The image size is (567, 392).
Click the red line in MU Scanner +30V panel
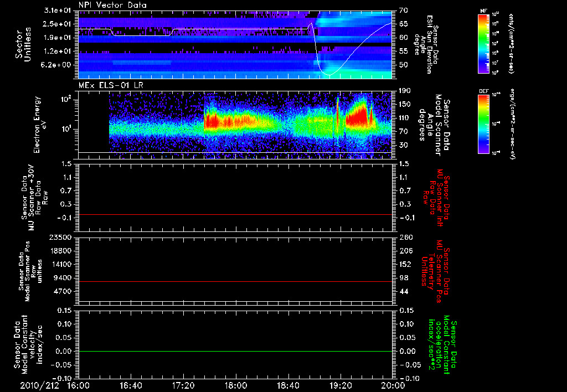click(235, 214)
